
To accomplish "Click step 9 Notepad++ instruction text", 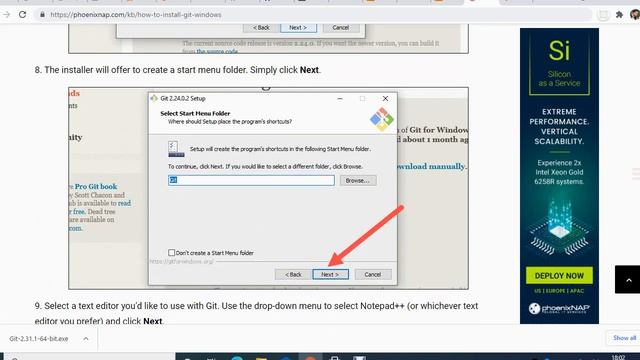I will pyautogui.click(x=256, y=313).
